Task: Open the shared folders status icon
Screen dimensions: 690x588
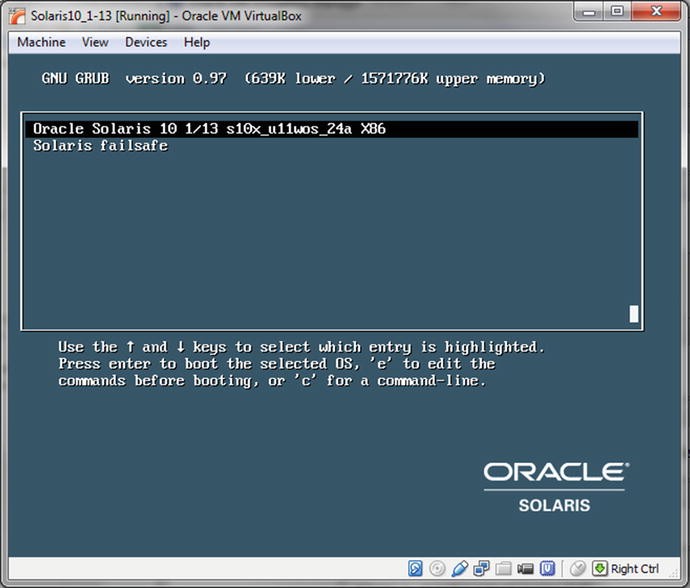Action: point(503,569)
